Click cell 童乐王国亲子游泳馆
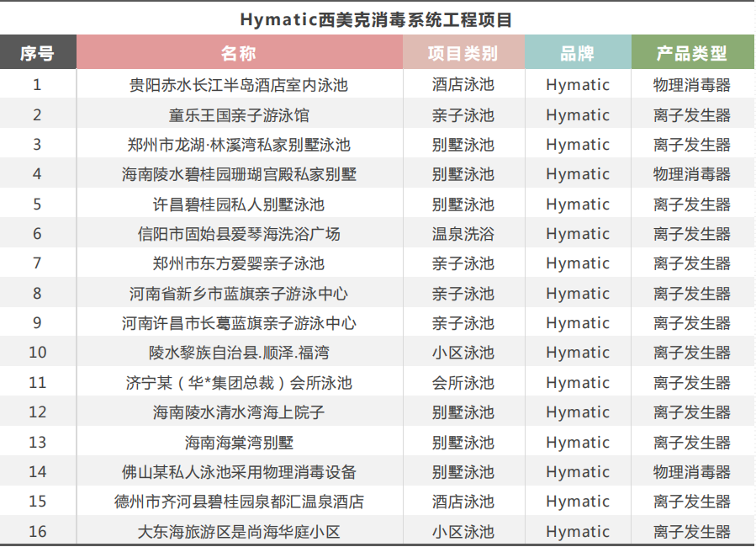Image resolution: width=756 pixels, height=547 pixels. (239, 114)
